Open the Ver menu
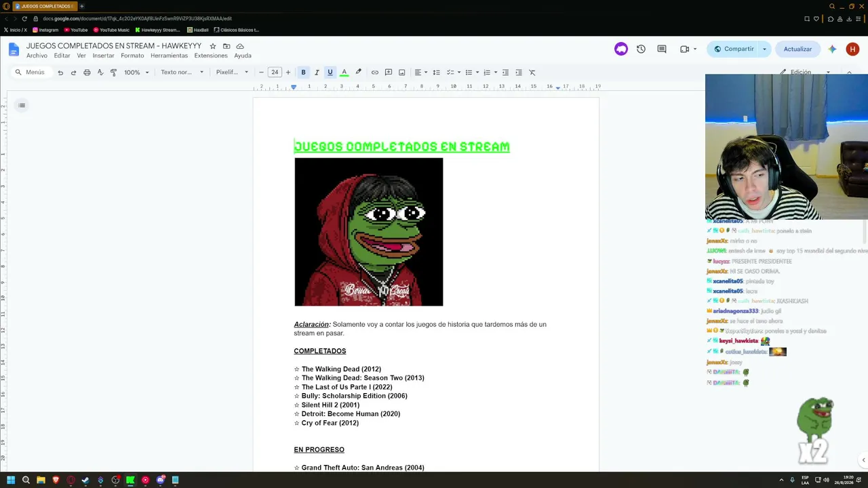 (81, 56)
